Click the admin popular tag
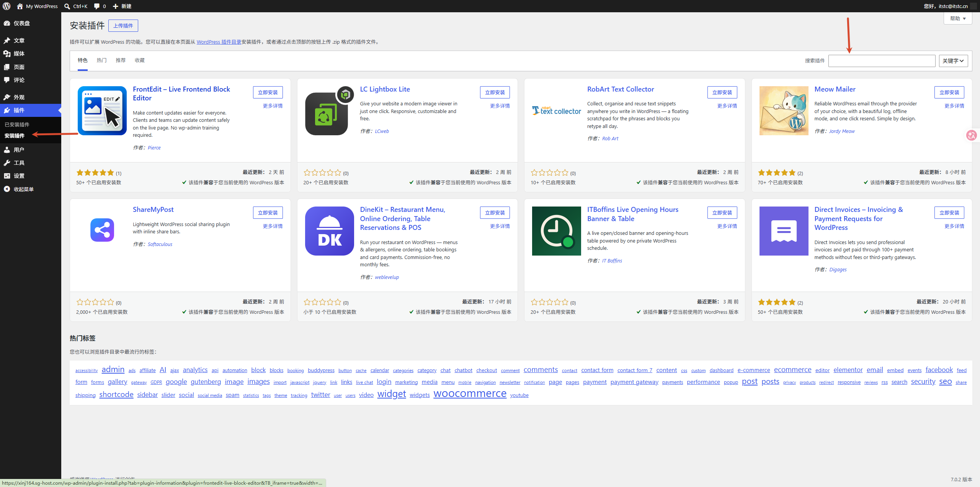 click(x=113, y=369)
